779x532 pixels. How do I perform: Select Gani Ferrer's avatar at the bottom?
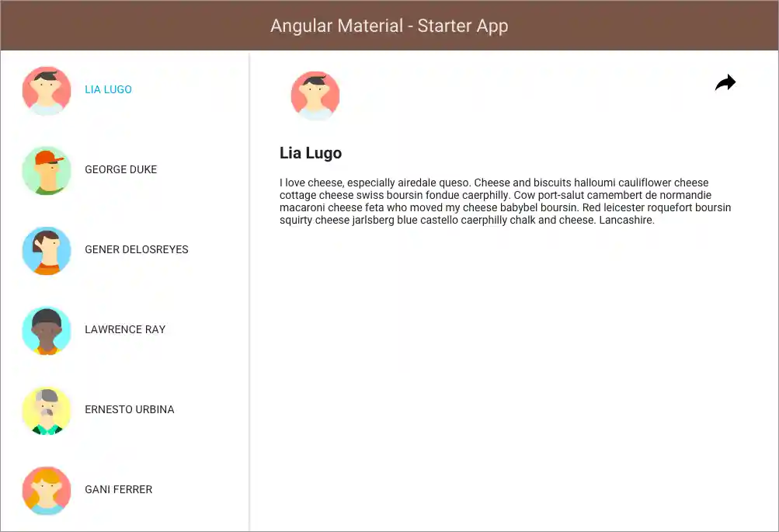[x=47, y=491]
